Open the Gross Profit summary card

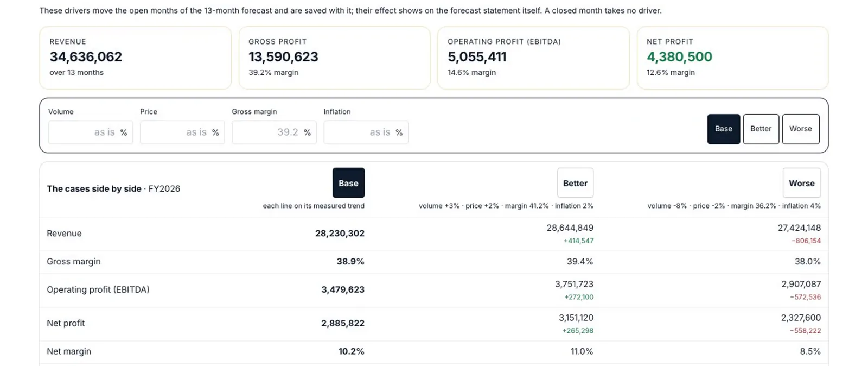[334, 58]
